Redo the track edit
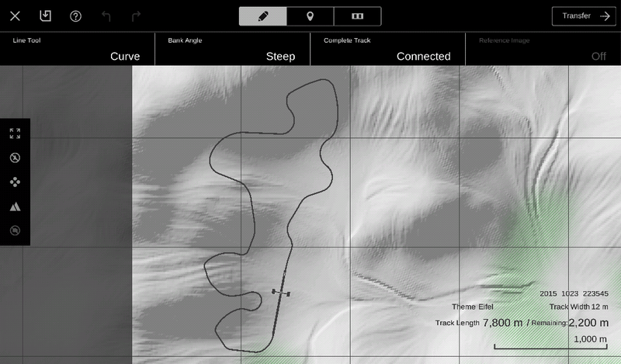 click(x=136, y=16)
